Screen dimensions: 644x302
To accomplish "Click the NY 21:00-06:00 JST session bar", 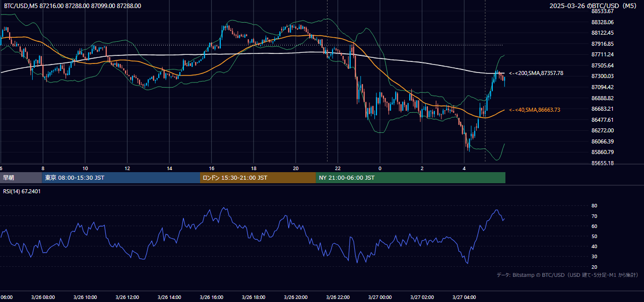I will click(x=411, y=178).
